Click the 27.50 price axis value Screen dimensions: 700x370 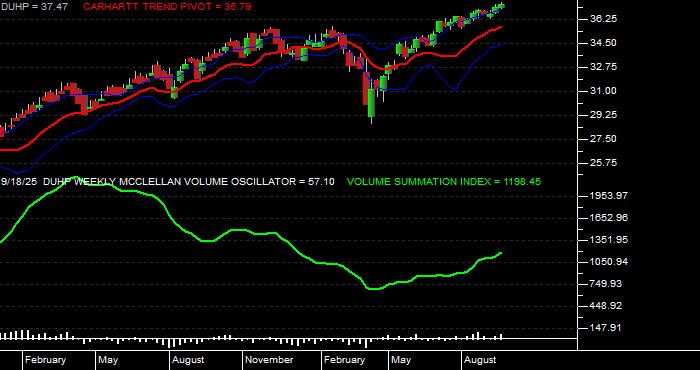pyautogui.click(x=603, y=139)
